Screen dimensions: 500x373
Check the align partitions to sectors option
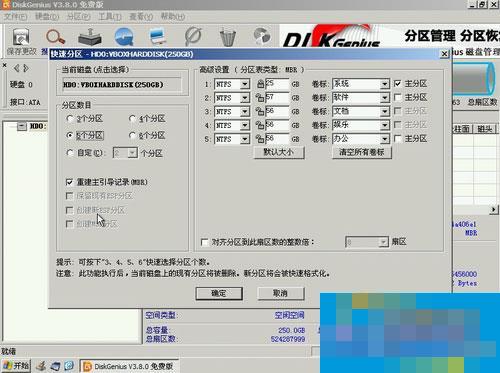pos(205,242)
